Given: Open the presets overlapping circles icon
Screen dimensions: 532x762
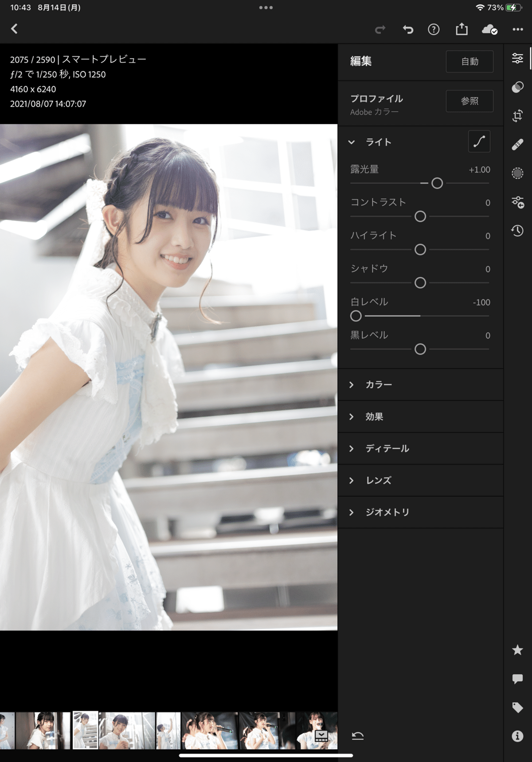Looking at the screenshot, I should [517, 87].
